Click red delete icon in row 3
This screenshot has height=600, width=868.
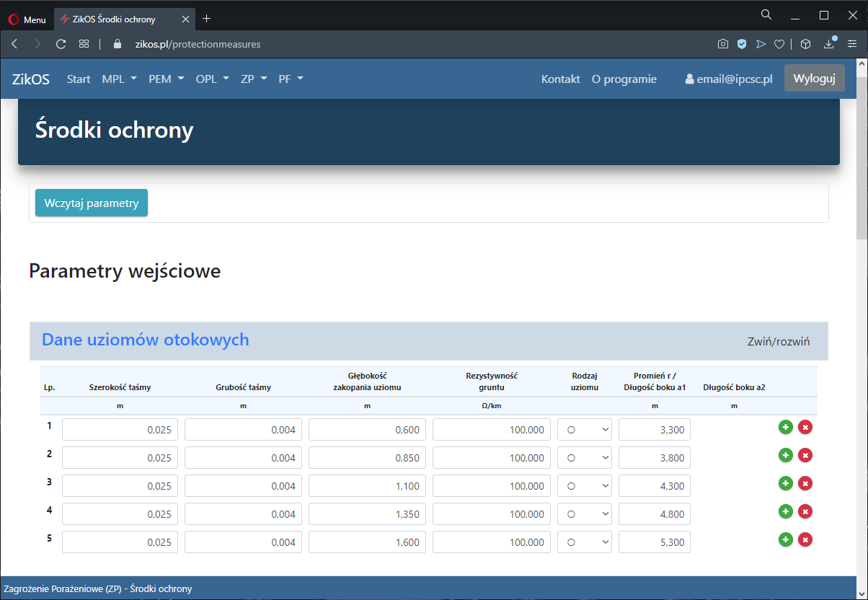(805, 483)
